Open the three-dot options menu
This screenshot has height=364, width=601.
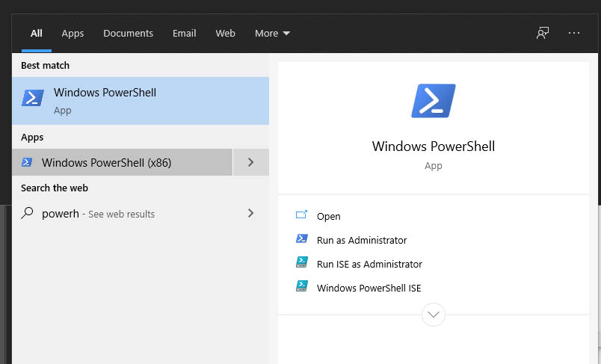point(574,33)
